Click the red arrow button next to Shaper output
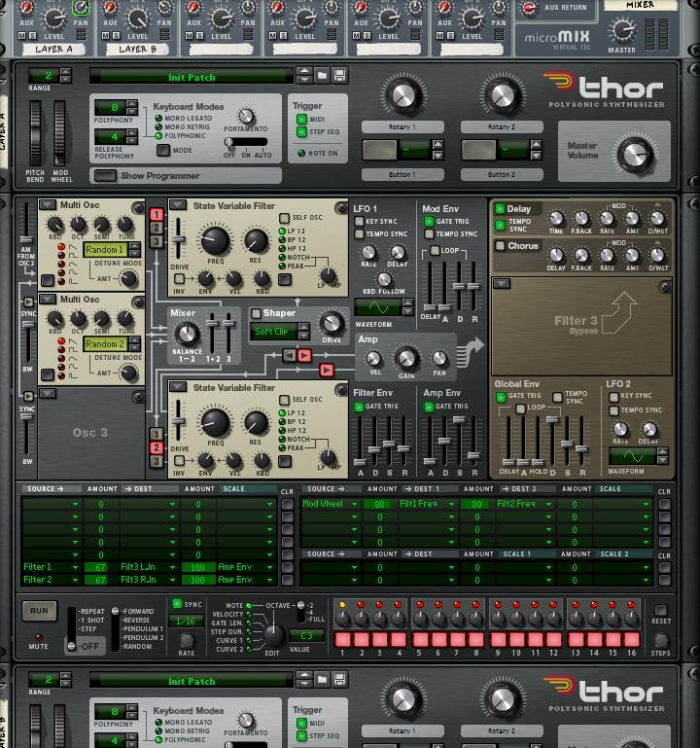 [x=304, y=355]
